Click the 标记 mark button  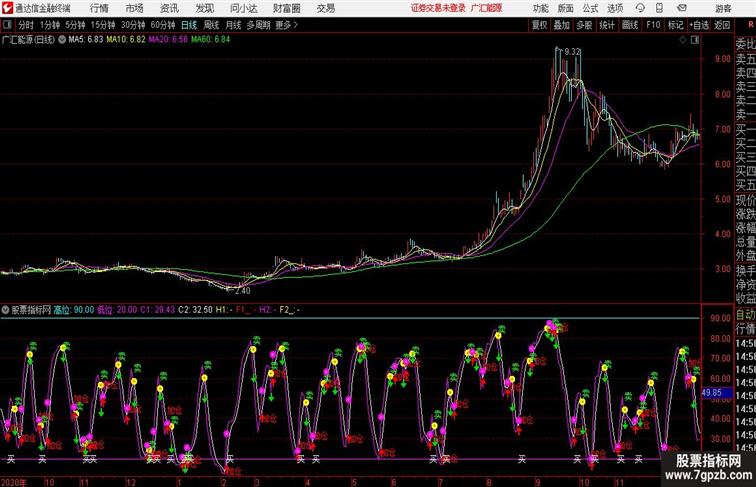[675, 25]
